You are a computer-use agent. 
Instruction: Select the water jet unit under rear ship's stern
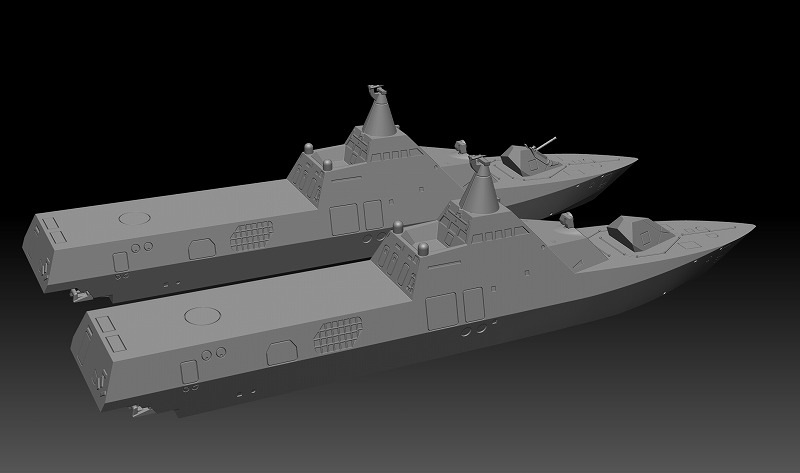tap(80, 294)
